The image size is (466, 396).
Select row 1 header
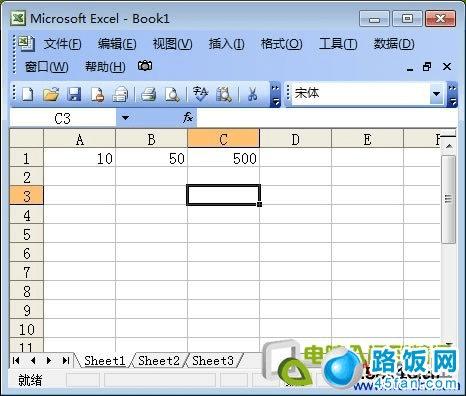tap(27, 158)
